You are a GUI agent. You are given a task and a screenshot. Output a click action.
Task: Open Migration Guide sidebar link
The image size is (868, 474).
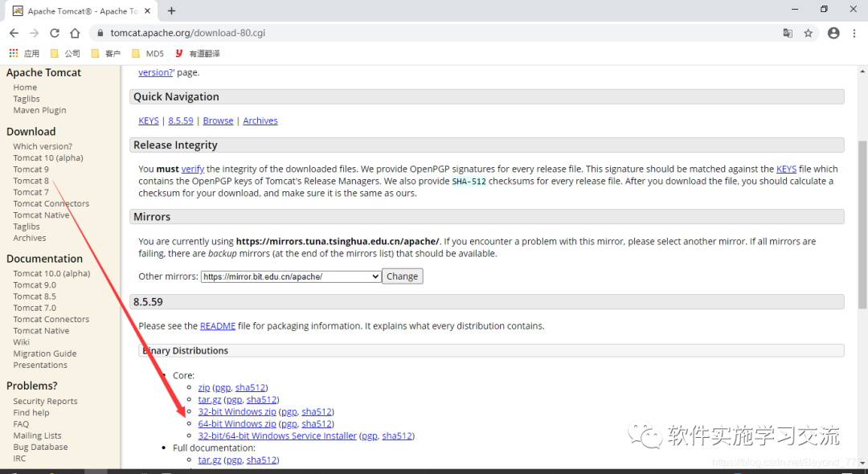(45, 353)
